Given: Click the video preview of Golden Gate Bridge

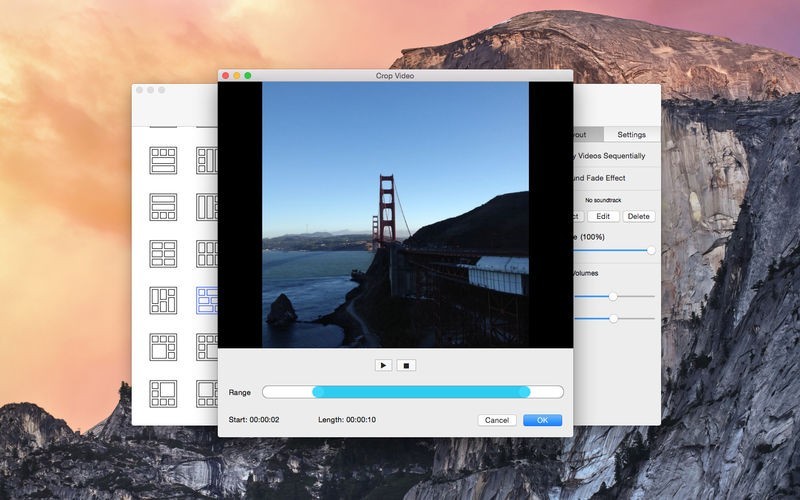Looking at the screenshot, I should (x=395, y=215).
